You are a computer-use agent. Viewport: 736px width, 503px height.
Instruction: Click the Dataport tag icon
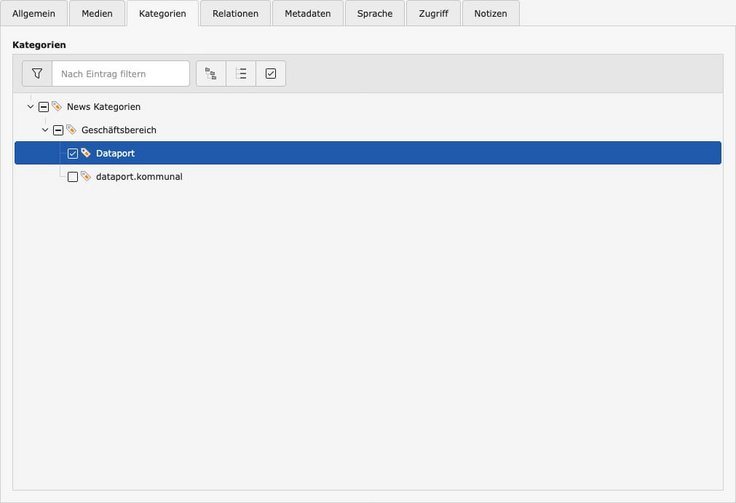coord(86,153)
